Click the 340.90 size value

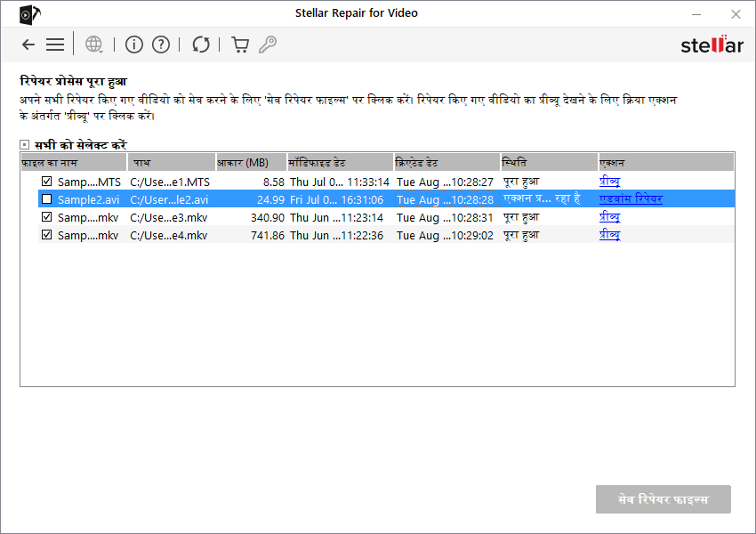click(268, 217)
